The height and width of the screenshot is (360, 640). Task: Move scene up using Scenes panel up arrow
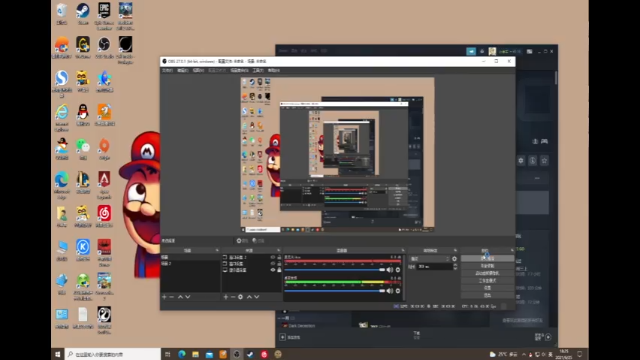coord(180,297)
